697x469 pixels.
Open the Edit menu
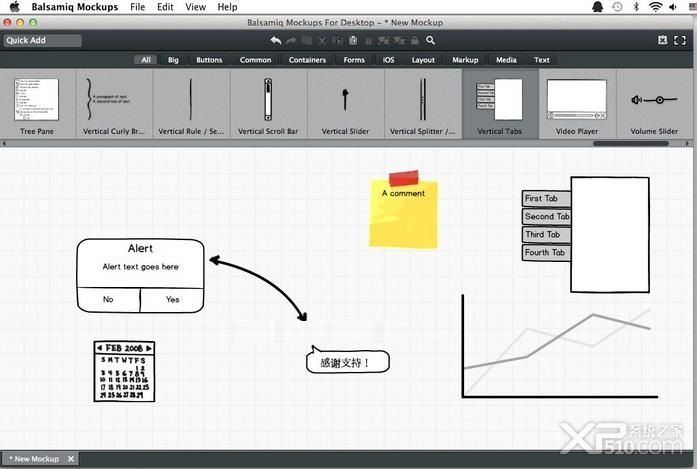coord(165,7)
